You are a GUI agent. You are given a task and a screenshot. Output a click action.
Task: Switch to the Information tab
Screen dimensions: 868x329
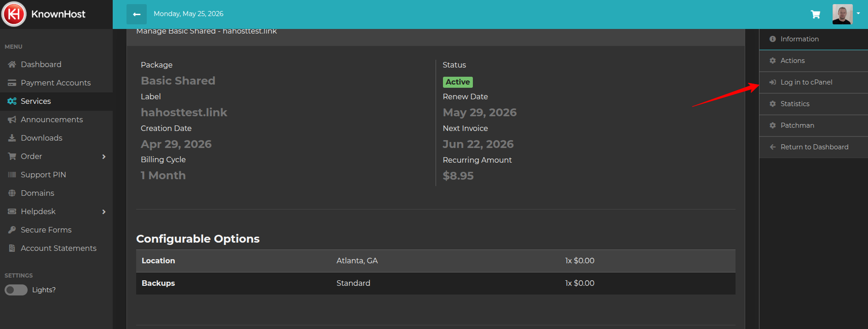click(814, 39)
